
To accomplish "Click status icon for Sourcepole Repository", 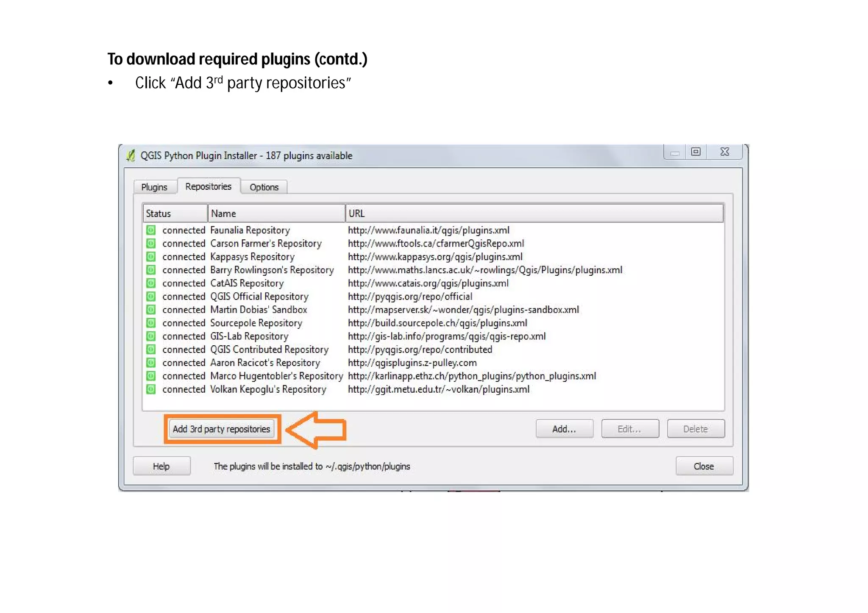I will [x=151, y=323].
